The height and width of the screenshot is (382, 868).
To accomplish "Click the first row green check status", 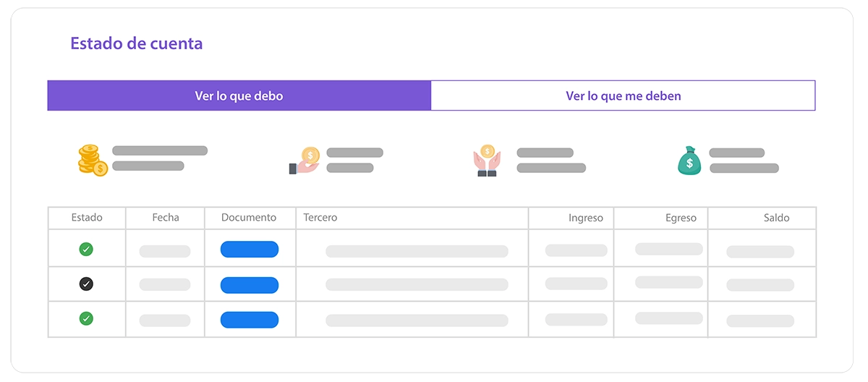I will point(86,250).
